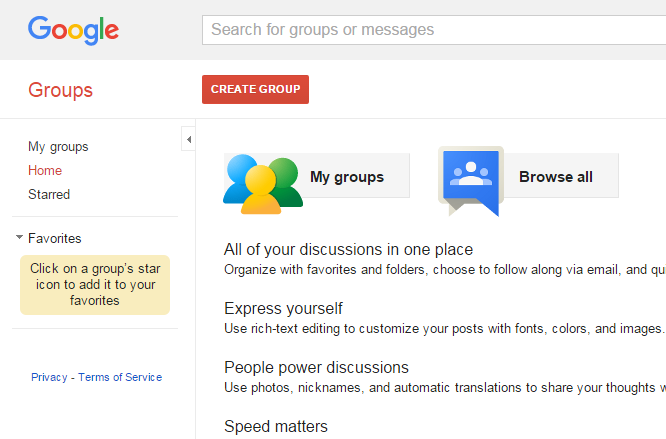Click the 'All of your discussions in one place' heading

click(x=348, y=249)
